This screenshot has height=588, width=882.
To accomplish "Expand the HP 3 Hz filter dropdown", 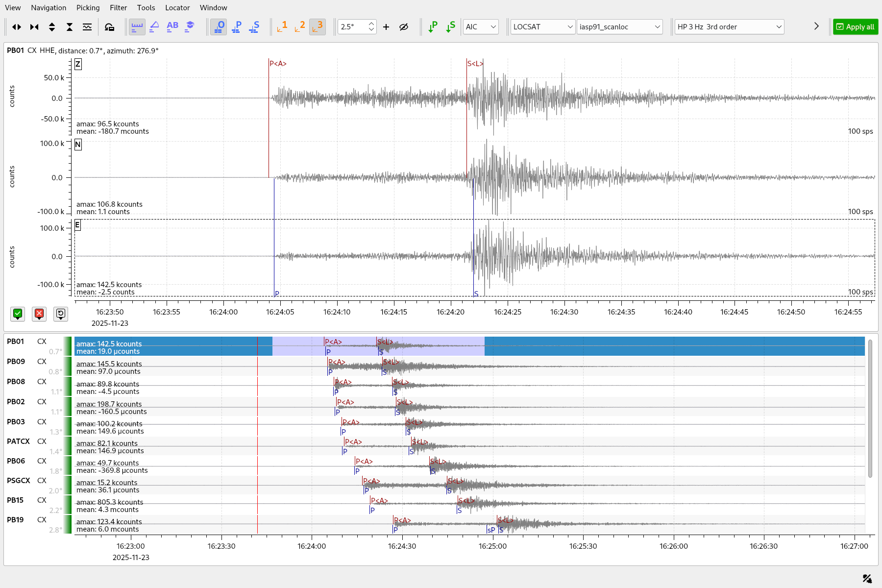I will [x=729, y=27].
